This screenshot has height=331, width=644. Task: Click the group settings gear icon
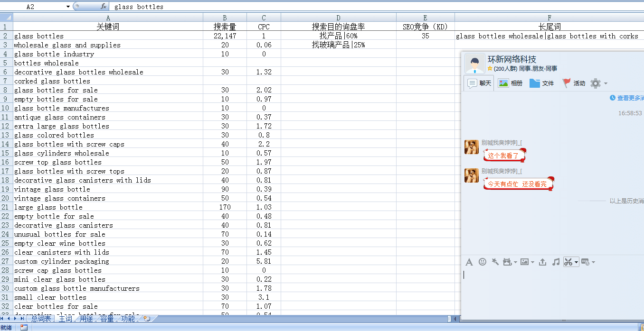click(x=595, y=83)
